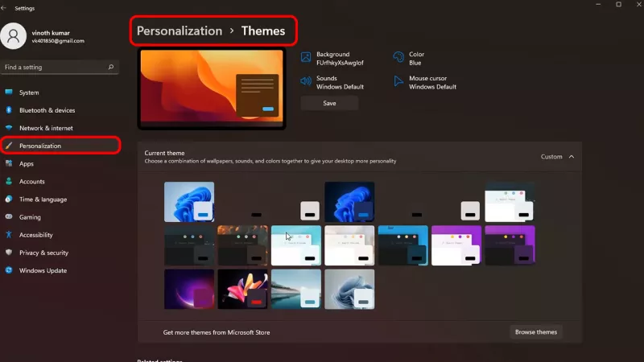Click Get more themes from Microsoft Store text

tap(217, 332)
